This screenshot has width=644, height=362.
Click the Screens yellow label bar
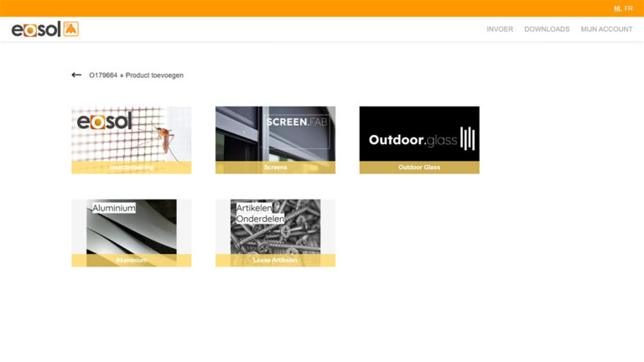[x=275, y=168]
